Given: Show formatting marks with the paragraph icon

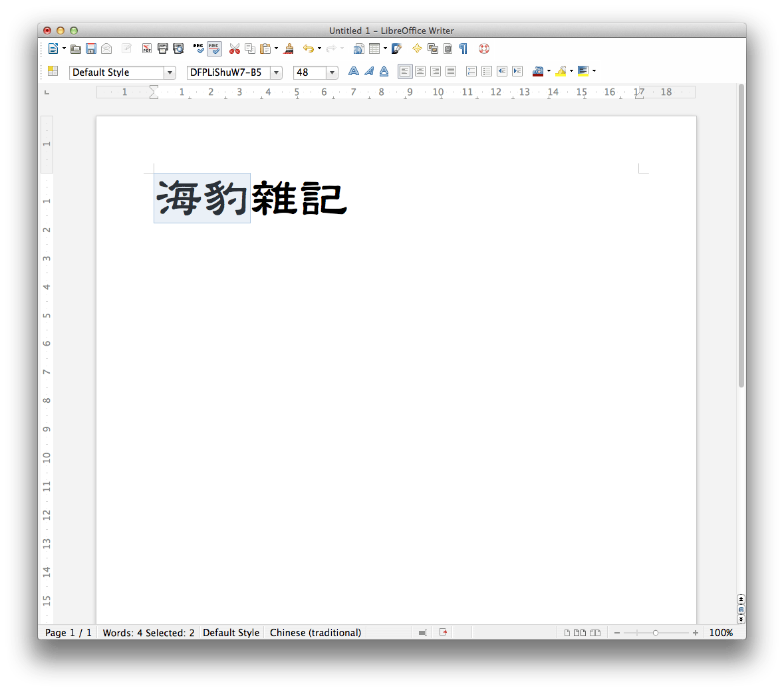Looking at the screenshot, I should (x=462, y=49).
